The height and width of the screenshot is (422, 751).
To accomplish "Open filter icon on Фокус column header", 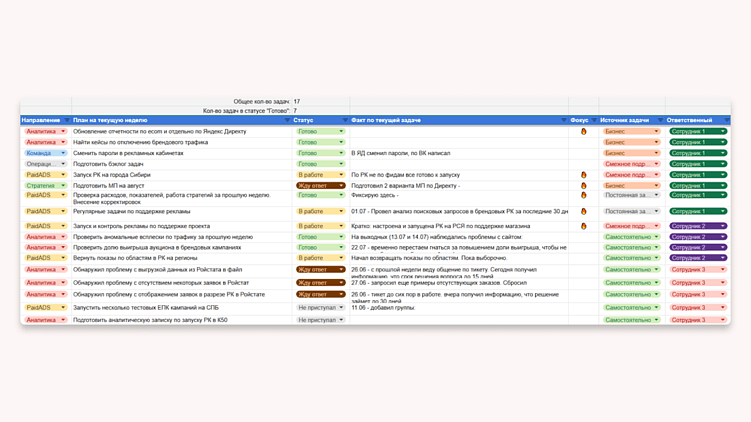I will 594,120.
